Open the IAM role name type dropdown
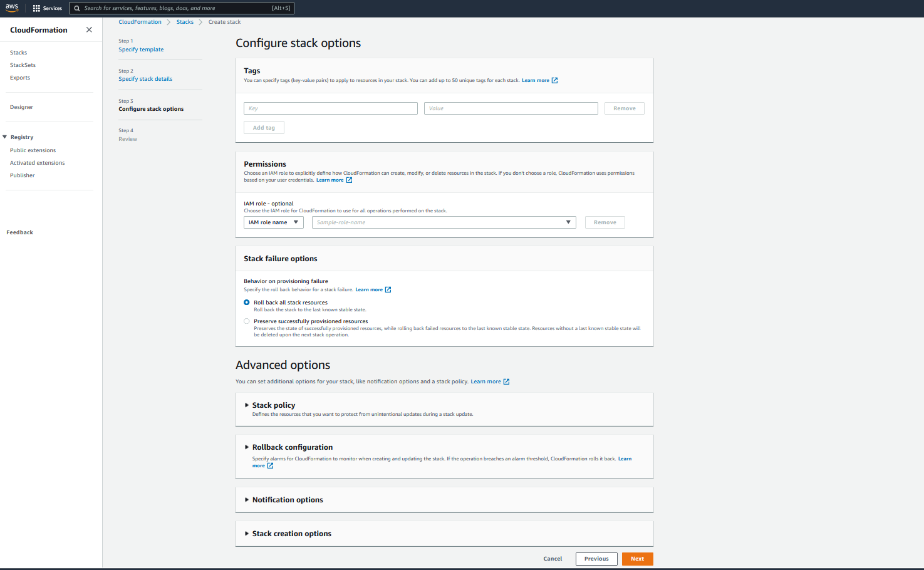 pyautogui.click(x=274, y=222)
